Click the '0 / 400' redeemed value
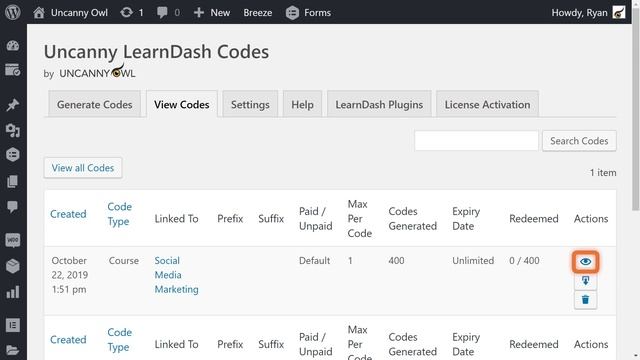 coord(524,260)
